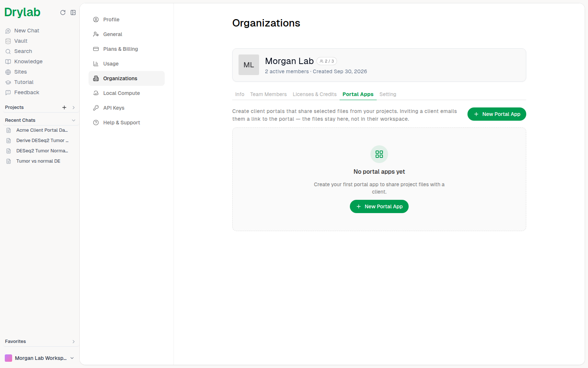Click the API Keys key icon
This screenshot has height=368, width=588.
tap(96, 108)
